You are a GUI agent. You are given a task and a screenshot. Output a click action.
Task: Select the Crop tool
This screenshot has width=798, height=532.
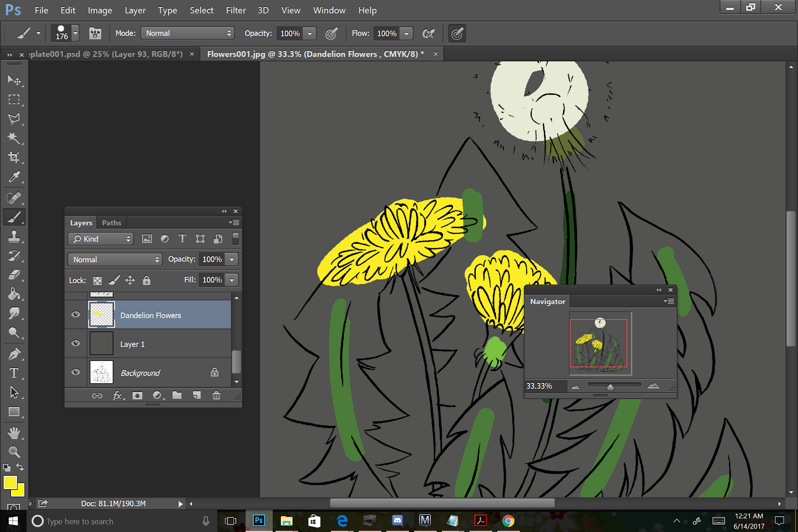click(14, 158)
